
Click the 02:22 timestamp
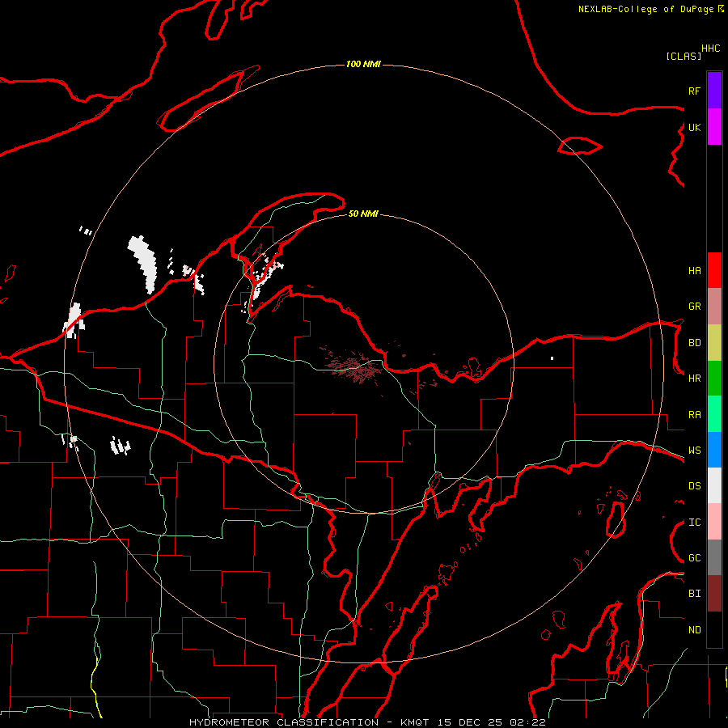coord(527,722)
